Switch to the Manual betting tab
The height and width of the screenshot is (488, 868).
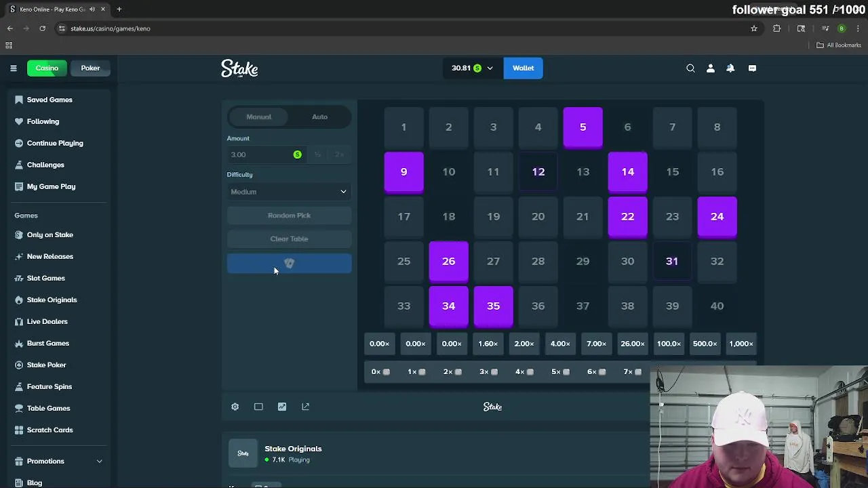259,117
